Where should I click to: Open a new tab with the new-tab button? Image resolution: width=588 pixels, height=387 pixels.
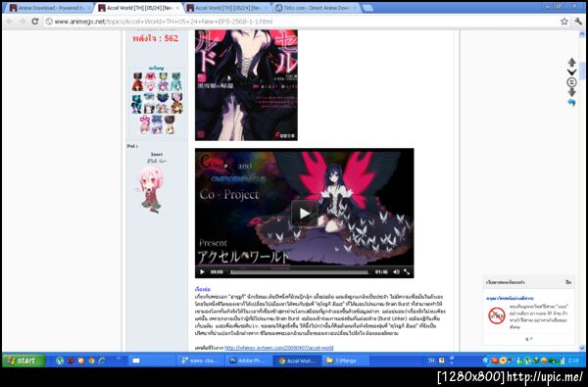pyautogui.click(x=367, y=8)
